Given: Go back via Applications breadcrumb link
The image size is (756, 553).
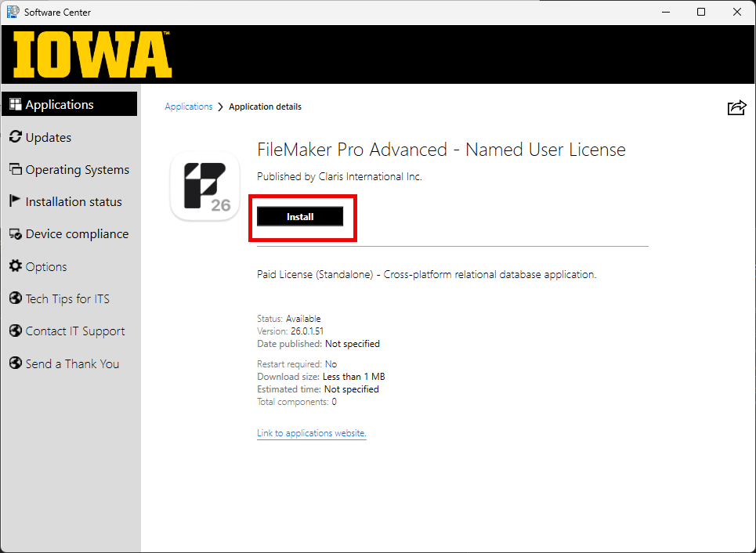Looking at the screenshot, I should [189, 107].
